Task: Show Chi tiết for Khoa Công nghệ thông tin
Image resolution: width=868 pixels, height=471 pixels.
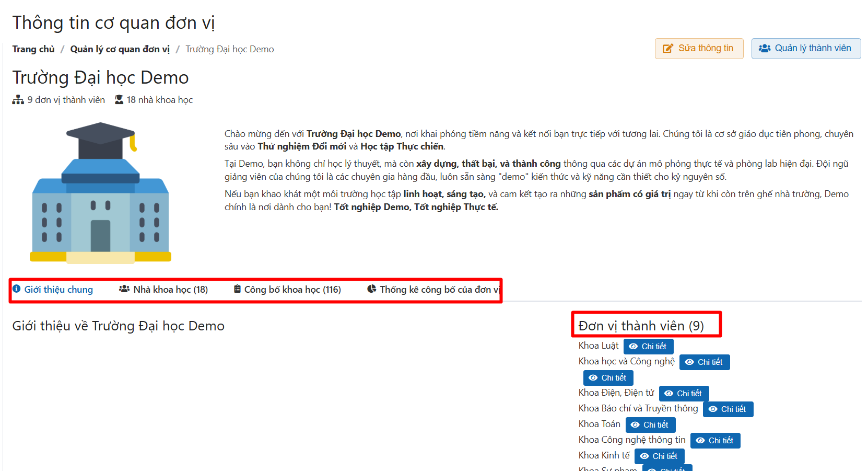Action: click(x=715, y=441)
